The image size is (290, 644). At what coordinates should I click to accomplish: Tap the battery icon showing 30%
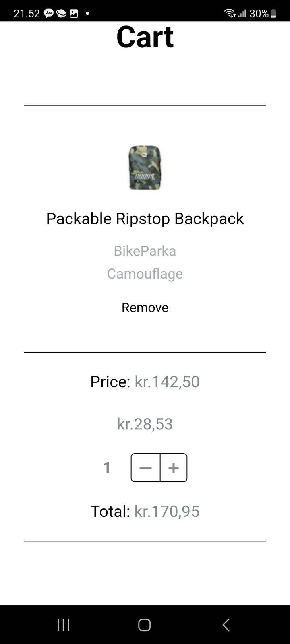click(273, 13)
